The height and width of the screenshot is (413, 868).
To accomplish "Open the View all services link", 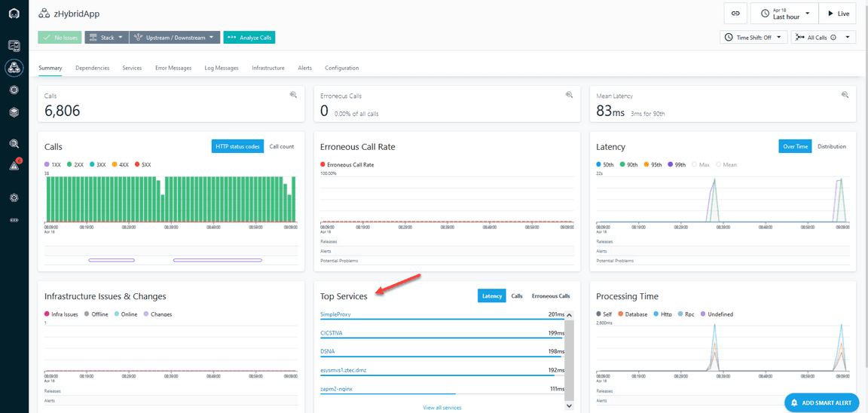I will [442, 408].
